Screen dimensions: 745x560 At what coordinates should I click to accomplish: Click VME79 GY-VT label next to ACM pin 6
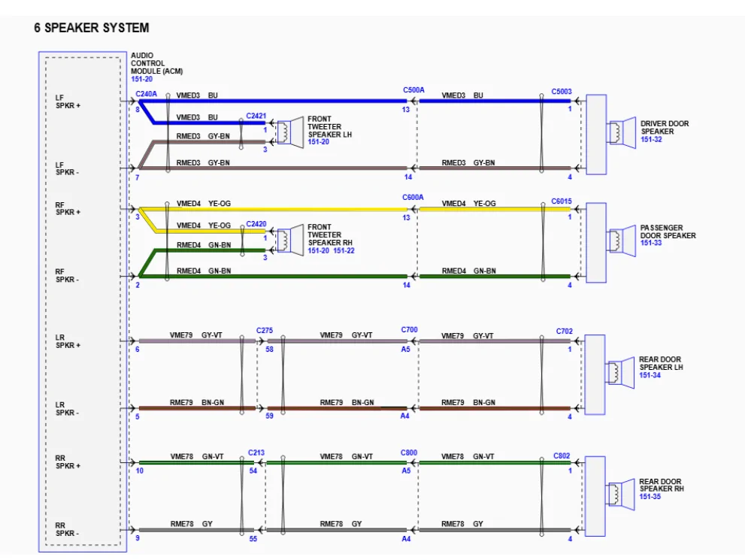195,335
